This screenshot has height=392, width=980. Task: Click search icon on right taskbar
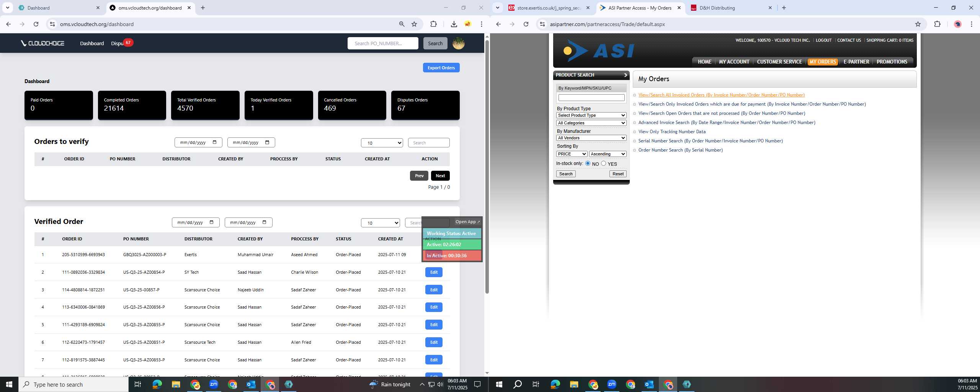pyautogui.click(x=518, y=384)
